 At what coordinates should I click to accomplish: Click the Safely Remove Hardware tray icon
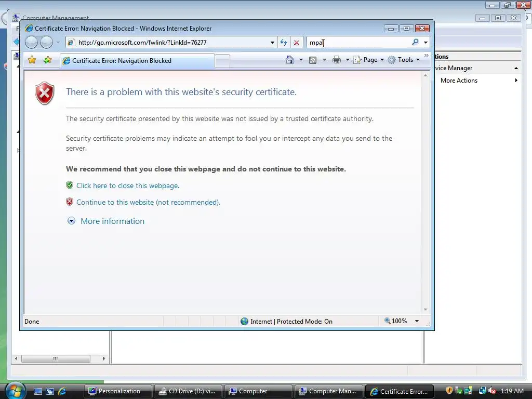458,391
